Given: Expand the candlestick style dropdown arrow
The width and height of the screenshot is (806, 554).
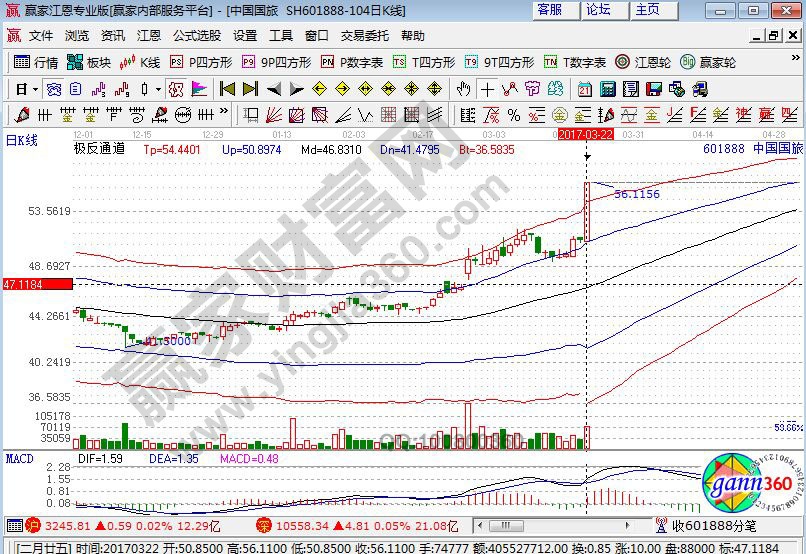Looking at the screenshot, I should pyautogui.click(x=158, y=88).
